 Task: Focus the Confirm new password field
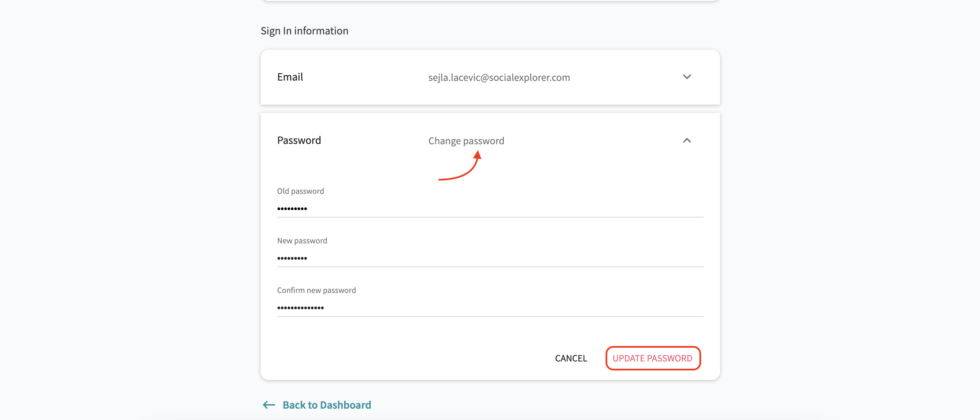[490, 307]
